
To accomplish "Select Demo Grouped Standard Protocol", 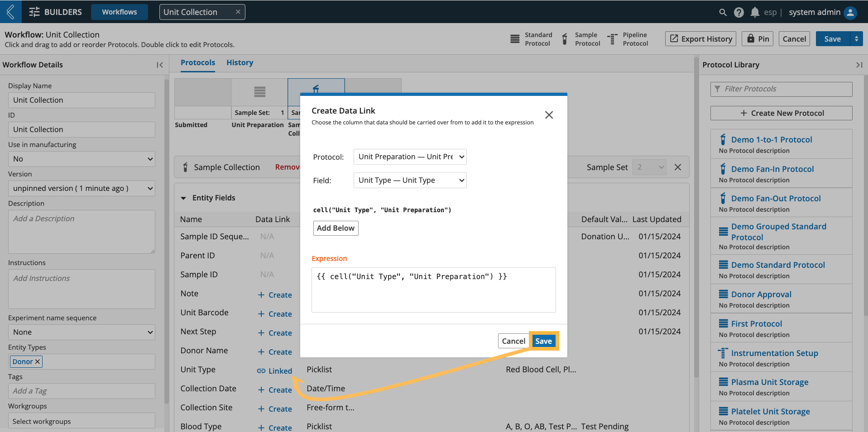I will [x=778, y=232].
